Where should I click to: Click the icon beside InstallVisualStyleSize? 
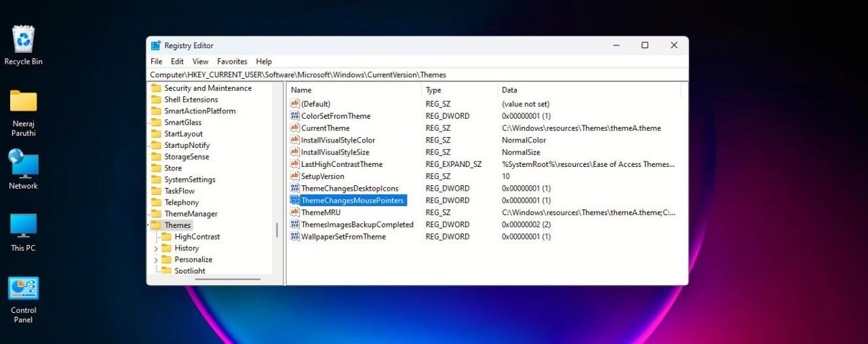294,152
